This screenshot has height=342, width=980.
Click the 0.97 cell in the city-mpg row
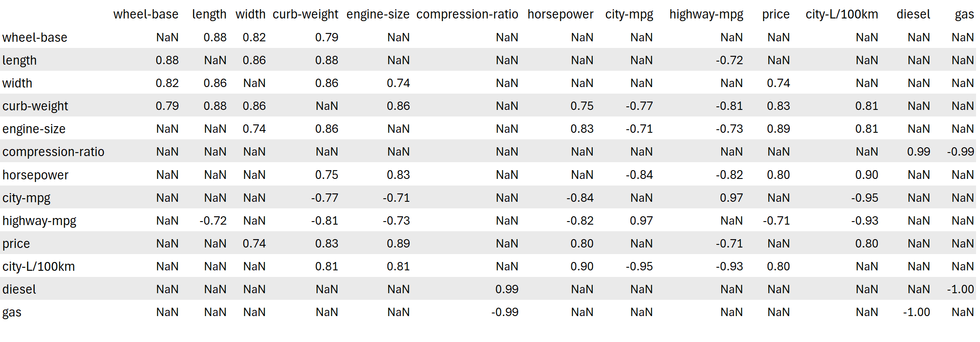(x=731, y=198)
